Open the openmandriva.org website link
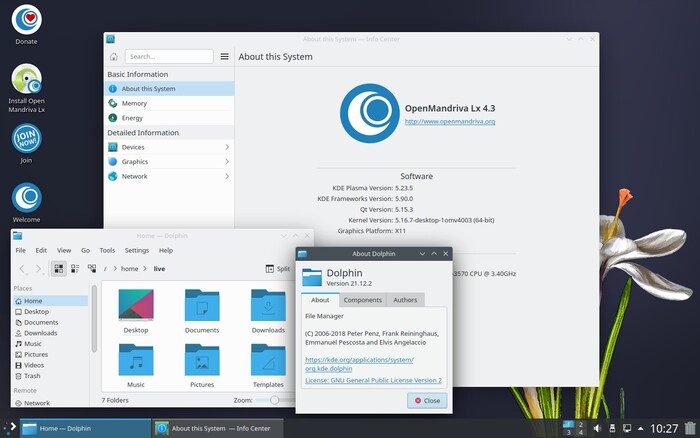The width and height of the screenshot is (700, 438). click(449, 121)
